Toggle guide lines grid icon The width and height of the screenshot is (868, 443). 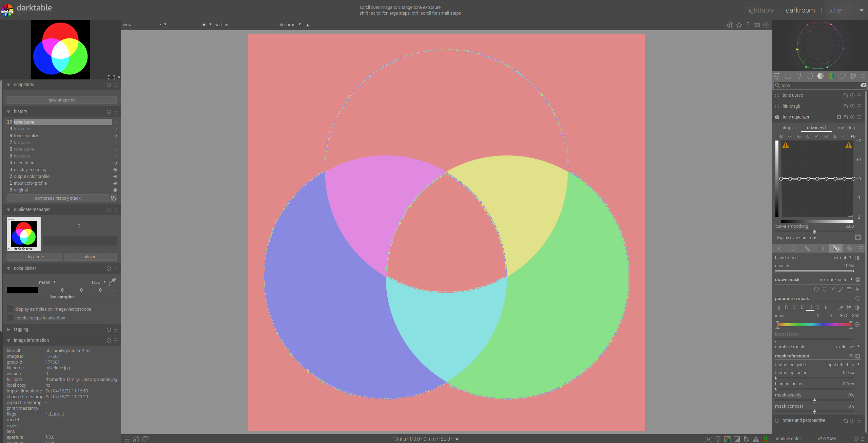coord(765,439)
